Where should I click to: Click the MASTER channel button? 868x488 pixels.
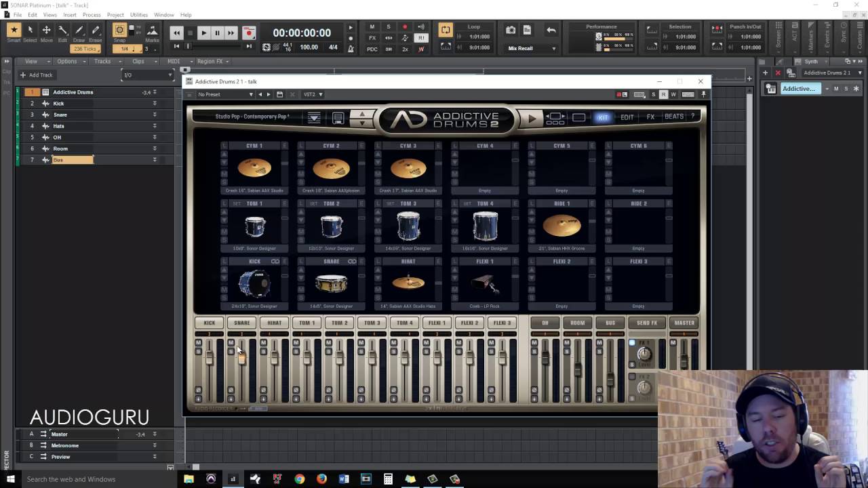point(684,323)
